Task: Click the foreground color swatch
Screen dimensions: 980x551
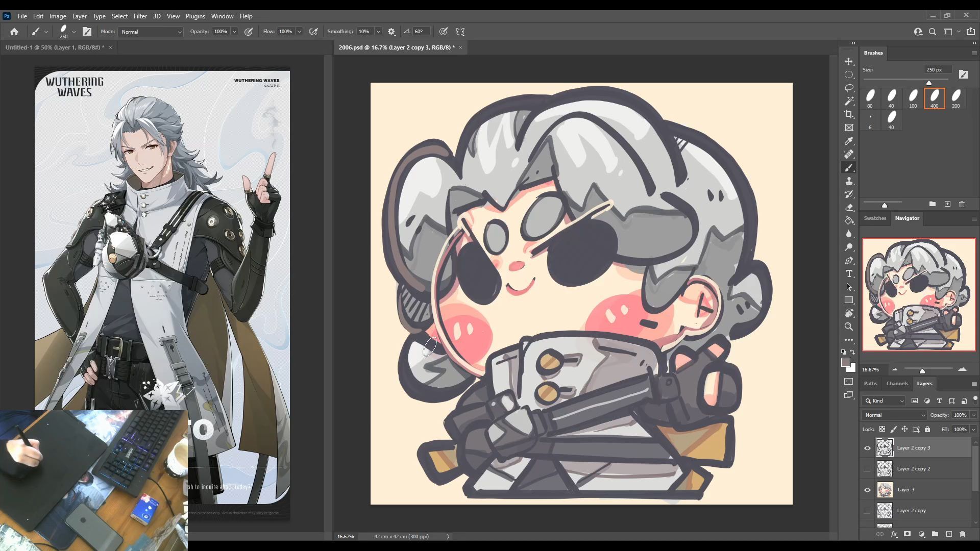Action: point(846,362)
